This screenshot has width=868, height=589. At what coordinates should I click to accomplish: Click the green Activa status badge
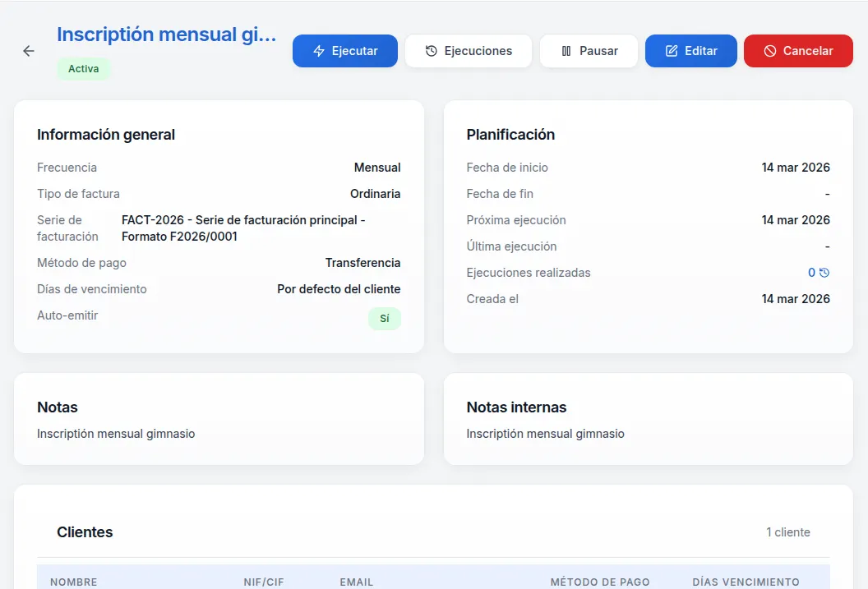tap(83, 69)
